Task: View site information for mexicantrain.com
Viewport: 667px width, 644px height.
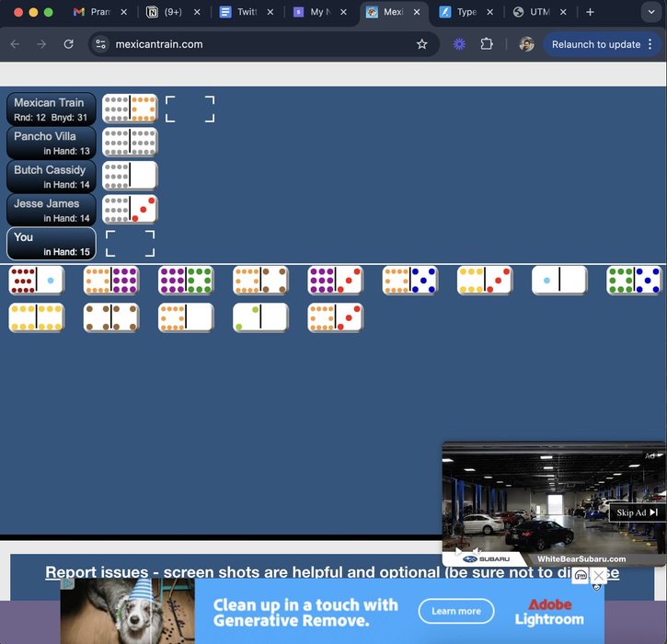Action: point(101,44)
